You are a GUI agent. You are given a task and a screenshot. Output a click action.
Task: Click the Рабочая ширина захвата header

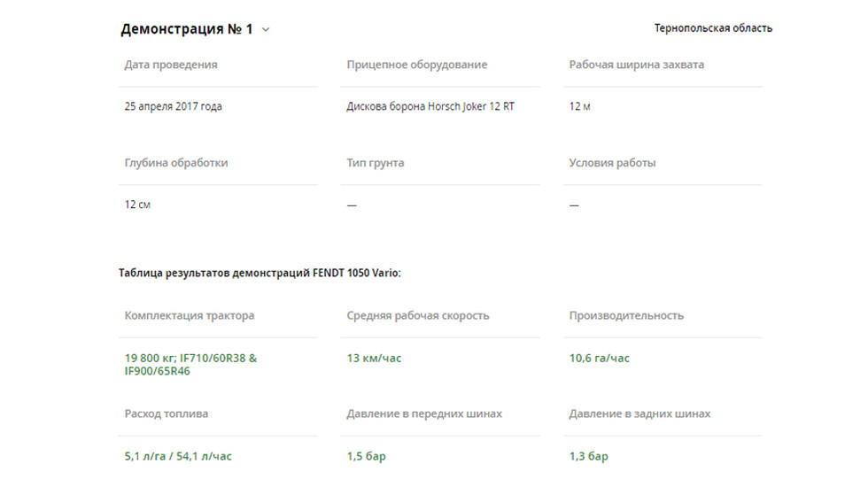[637, 65]
